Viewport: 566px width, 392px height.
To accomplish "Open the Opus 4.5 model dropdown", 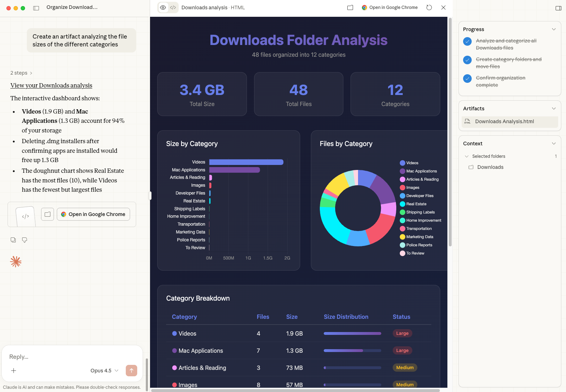I will 104,371.
